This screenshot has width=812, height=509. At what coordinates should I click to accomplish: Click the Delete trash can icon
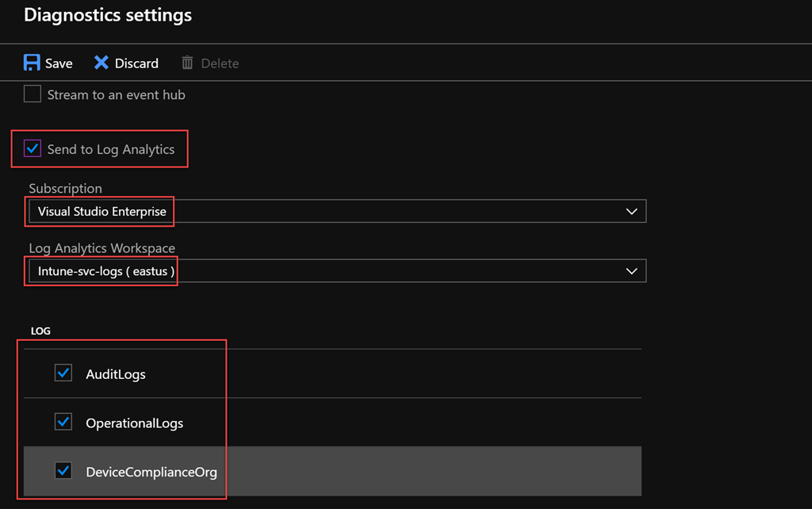click(187, 63)
